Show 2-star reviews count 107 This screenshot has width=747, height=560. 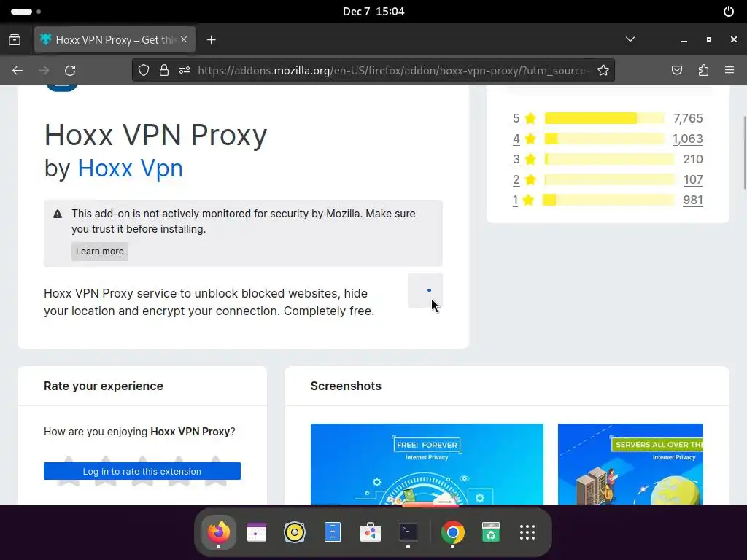[693, 179]
